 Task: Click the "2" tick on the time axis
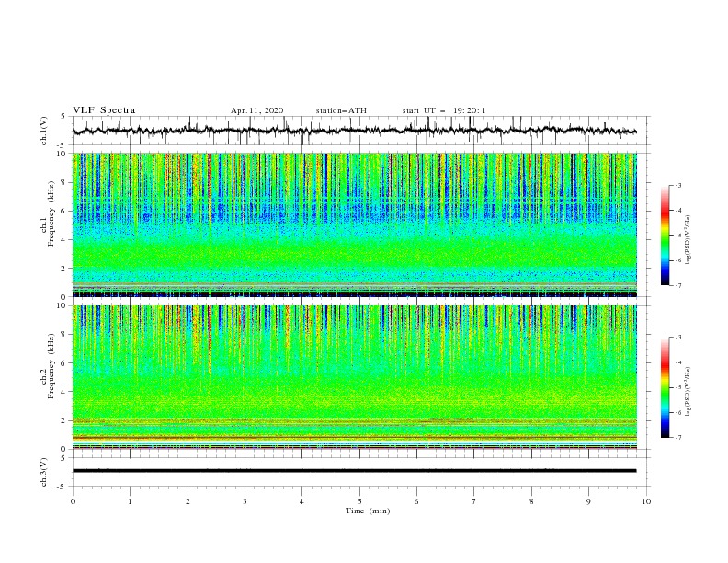188,501
